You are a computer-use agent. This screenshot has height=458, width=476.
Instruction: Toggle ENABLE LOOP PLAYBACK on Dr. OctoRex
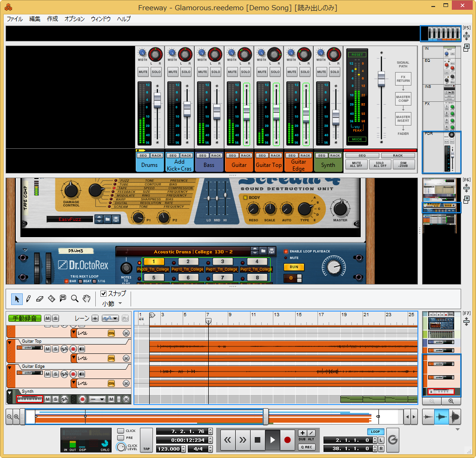pos(286,252)
